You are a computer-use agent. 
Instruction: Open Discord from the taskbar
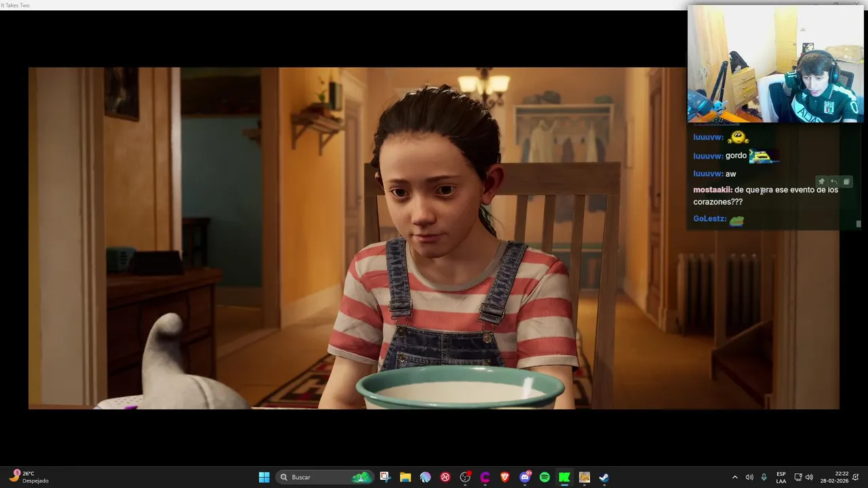click(x=525, y=477)
